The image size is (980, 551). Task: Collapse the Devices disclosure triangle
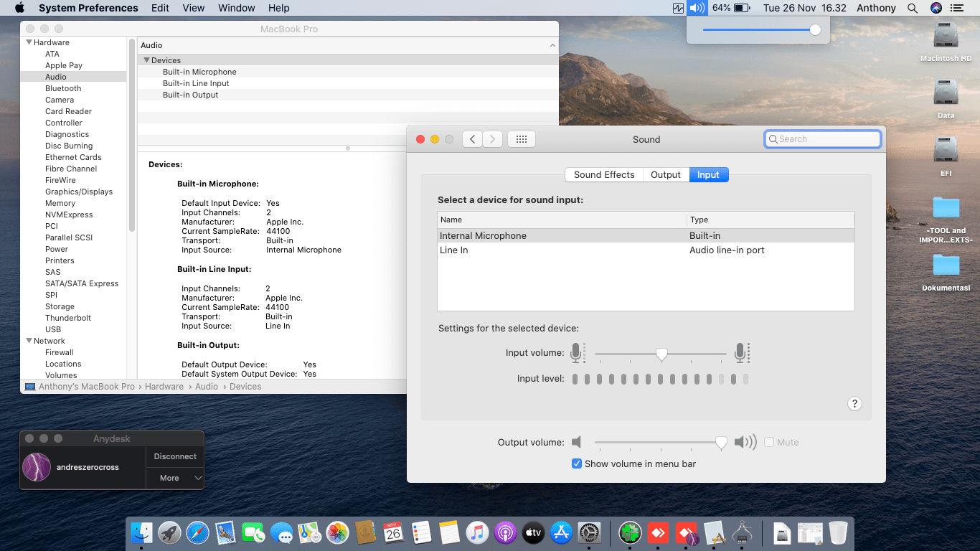(146, 60)
